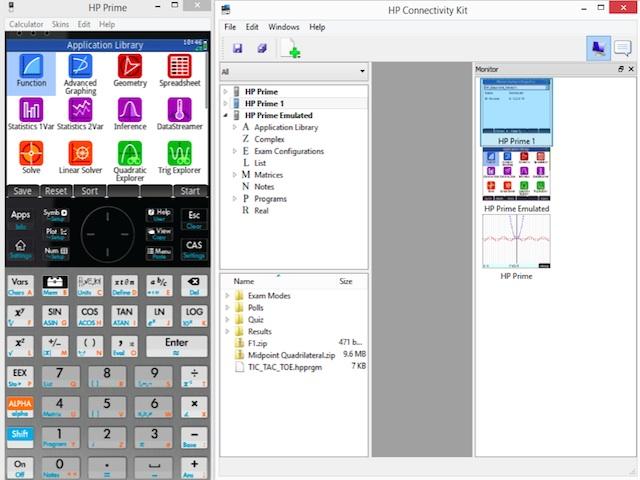
Task: Select the F1.zip file
Action: tap(258, 343)
